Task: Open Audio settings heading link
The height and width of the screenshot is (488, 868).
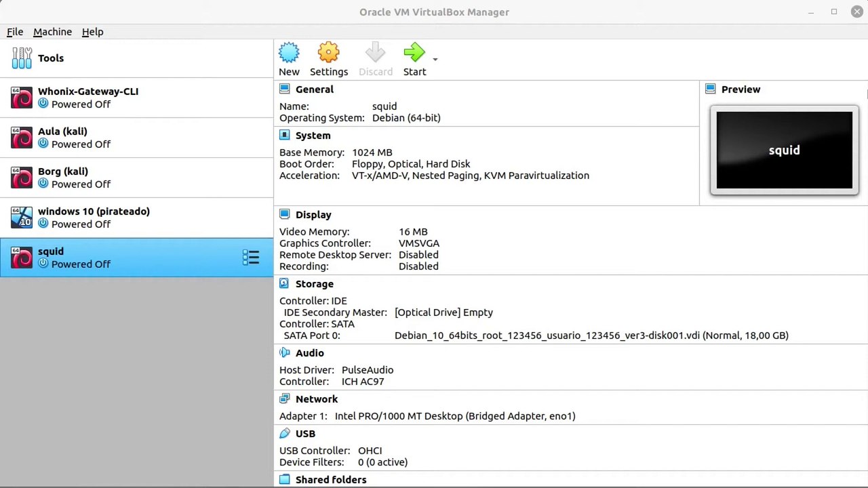Action: pyautogui.click(x=310, y=353)
